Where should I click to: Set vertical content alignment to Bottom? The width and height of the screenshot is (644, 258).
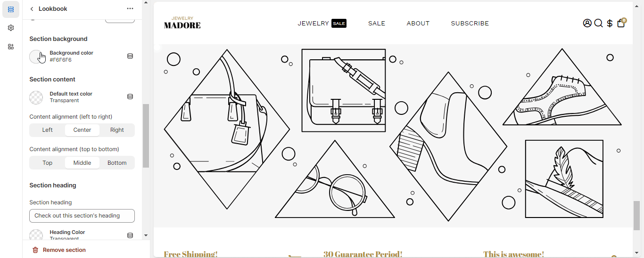(x=117, y=163)
